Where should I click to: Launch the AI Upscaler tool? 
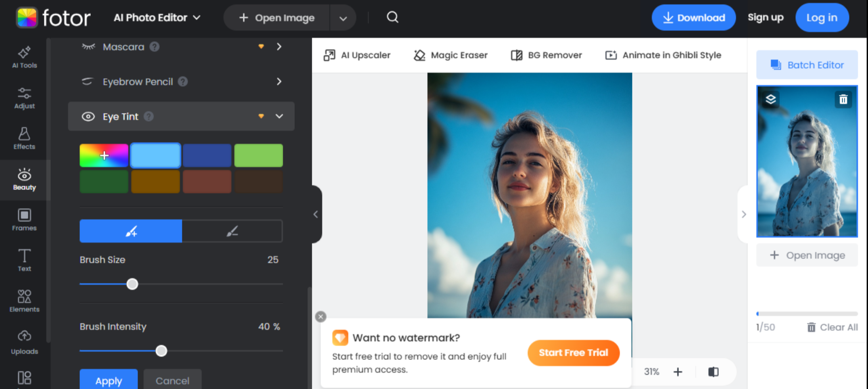coord(357,55)
